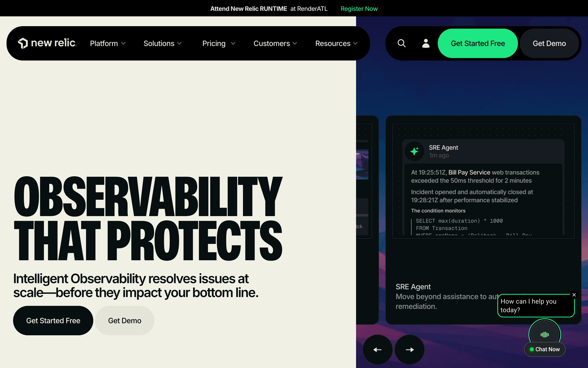Viewport: 588px width, 368px height.
Task: Open the user account icon
Action: tap(426, 43)
